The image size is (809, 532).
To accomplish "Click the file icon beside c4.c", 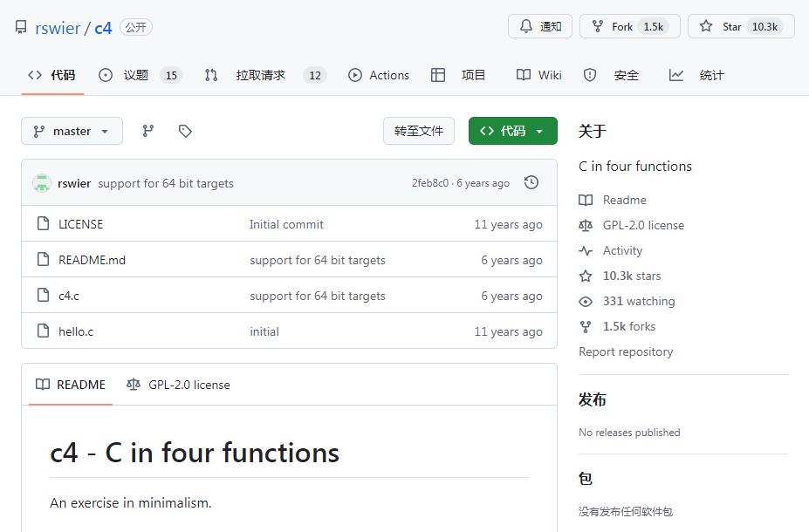I will point(44,295).
